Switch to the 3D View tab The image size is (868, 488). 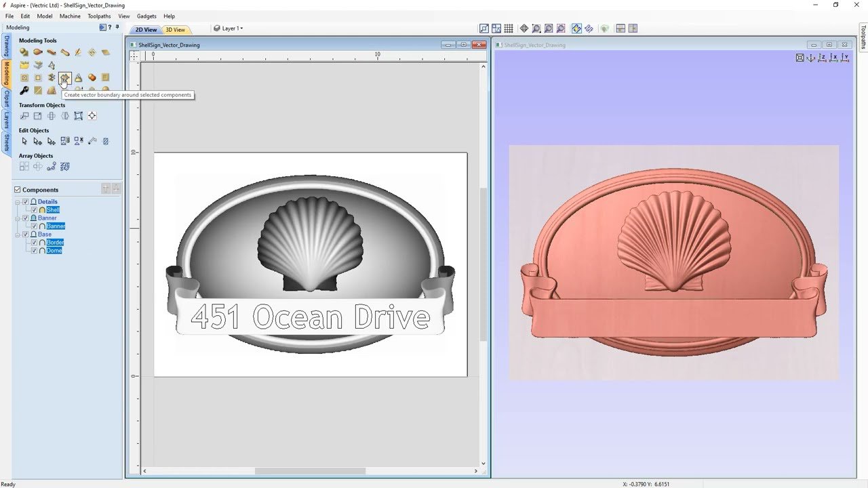tap(176, 30)
